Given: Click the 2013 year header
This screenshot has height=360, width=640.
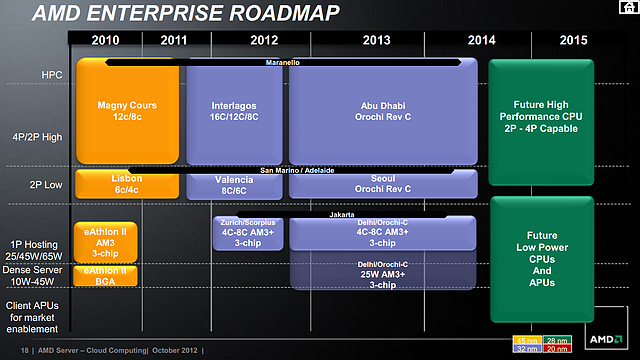Looking at the screenshot, I should [x=376, y=40].
